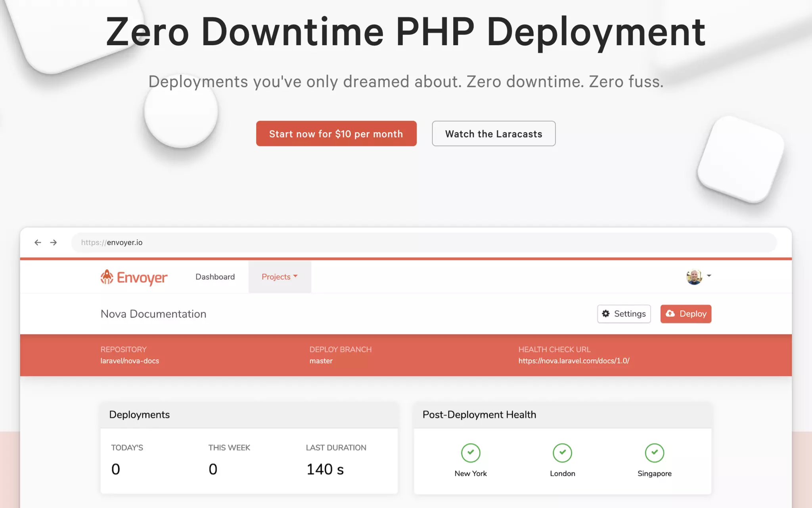Click the laravel/nova-docs repository value
Viewport: 812px width, 508px height.
click(x=130, y=361)
